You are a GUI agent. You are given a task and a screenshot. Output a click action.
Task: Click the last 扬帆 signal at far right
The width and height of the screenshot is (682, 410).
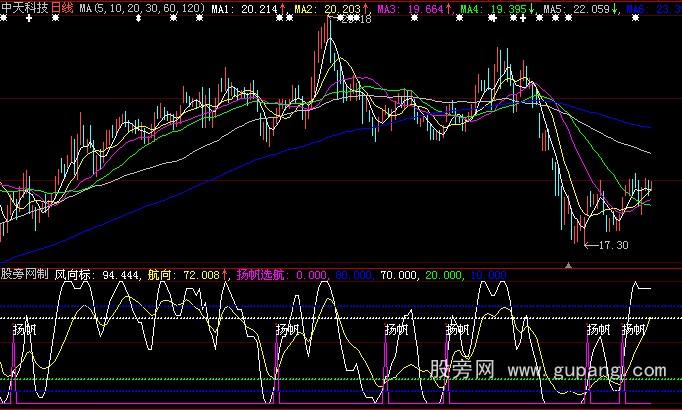634,329
